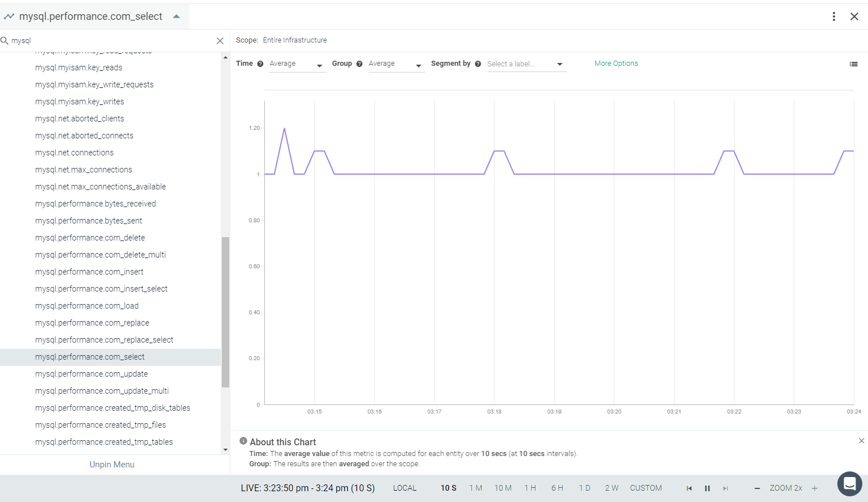The height and width of the screenshot is (502, 868).
Task: Select the 10 M time range
Action: (503, 488)
